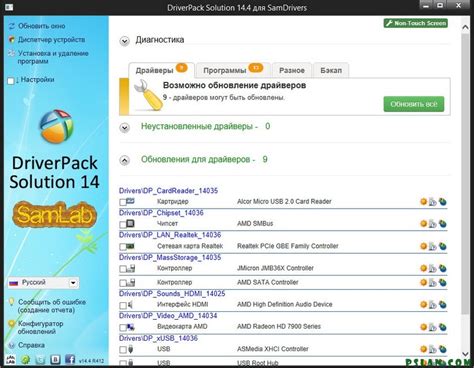This screenshot has height=368, width=474.
Task: Open info document icon for AMD High Definition Audio
Action: [433, 305]
